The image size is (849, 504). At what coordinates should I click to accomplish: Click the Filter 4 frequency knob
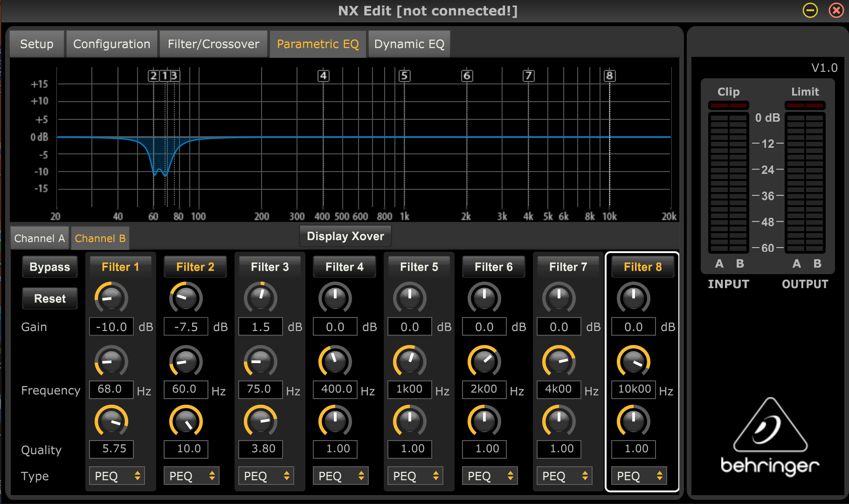335,361
